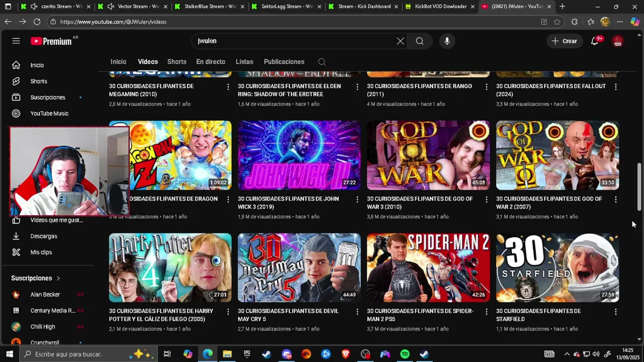The width and height of the screenshot is (644, 362).
Task: Open options menu for the Megamind video
Action: coord(228,87)
